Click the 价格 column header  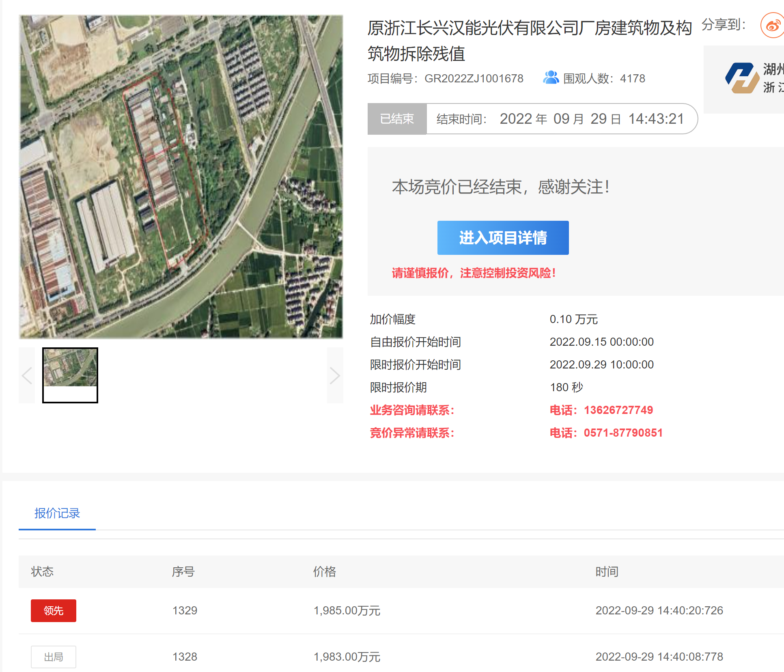[324, 572]
